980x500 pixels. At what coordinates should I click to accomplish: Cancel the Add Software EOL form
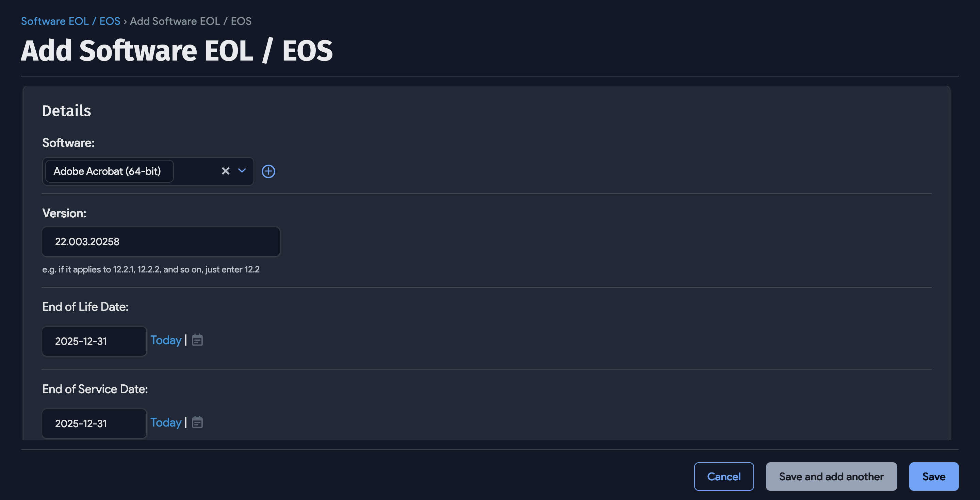coord(724,476)
